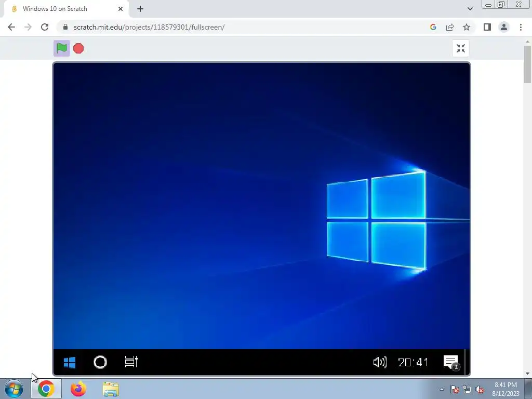
Task: Click the address bar URL
Action: coord(149,27)
